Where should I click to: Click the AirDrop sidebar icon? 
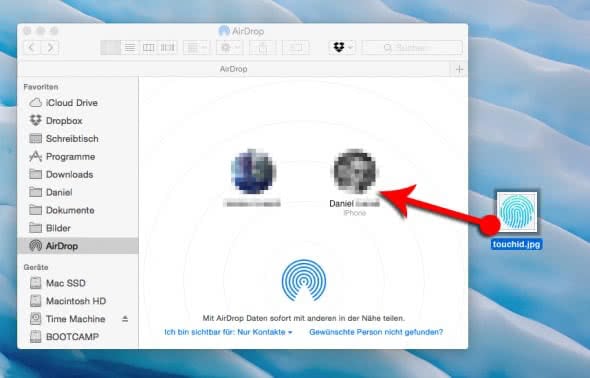35,246
